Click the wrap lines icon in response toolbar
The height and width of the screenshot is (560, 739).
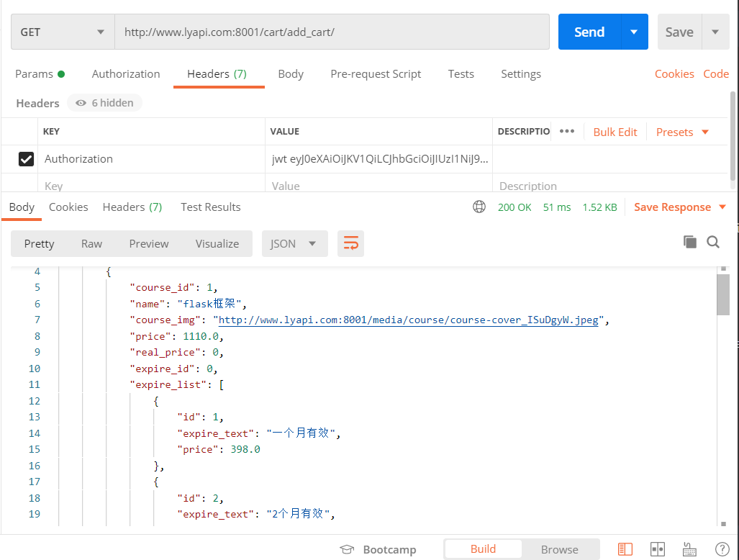click(x=350, y=244)
